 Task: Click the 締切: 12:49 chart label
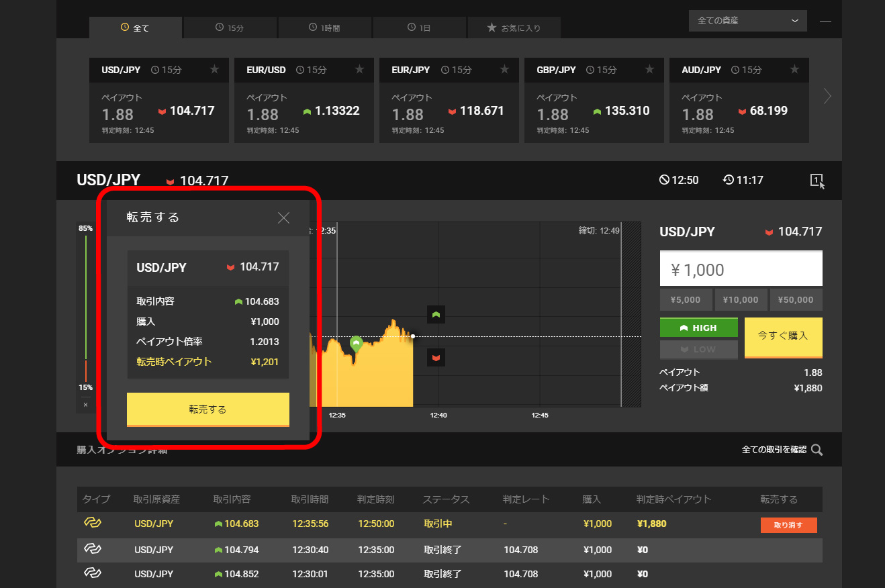599,230
